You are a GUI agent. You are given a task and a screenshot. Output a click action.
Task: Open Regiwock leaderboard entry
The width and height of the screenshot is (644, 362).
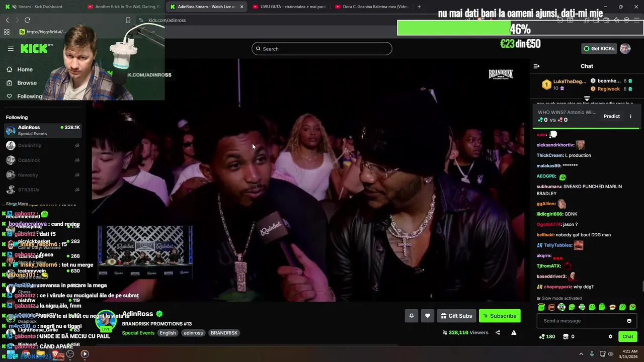(611, 89)
